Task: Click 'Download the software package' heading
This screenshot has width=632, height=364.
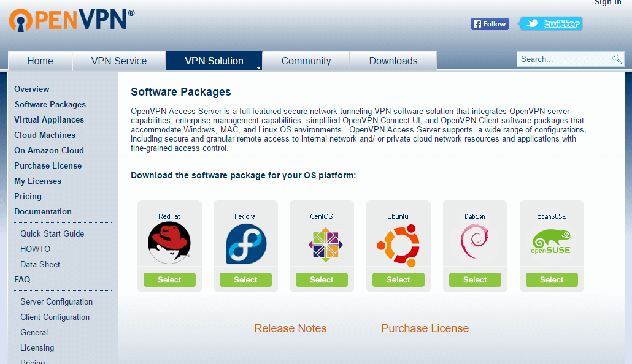Action: [x=244, y=175]
